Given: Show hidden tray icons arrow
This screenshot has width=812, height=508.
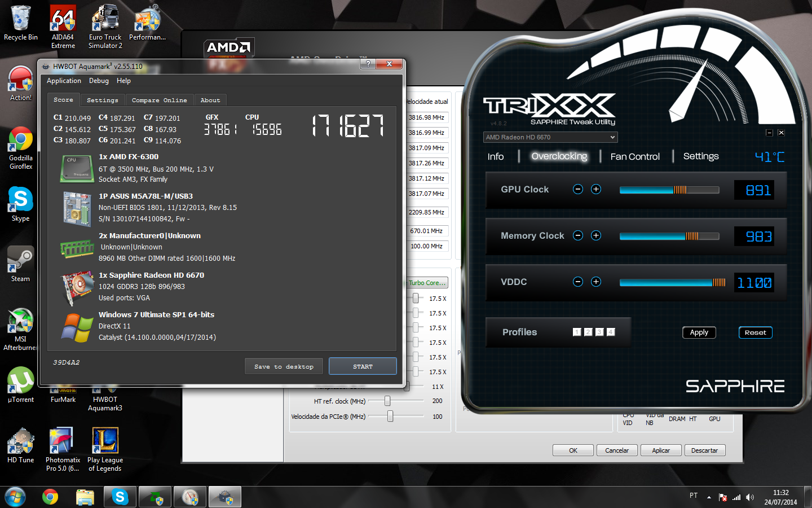Looking at the screenshot, I should tap(709, 497).
